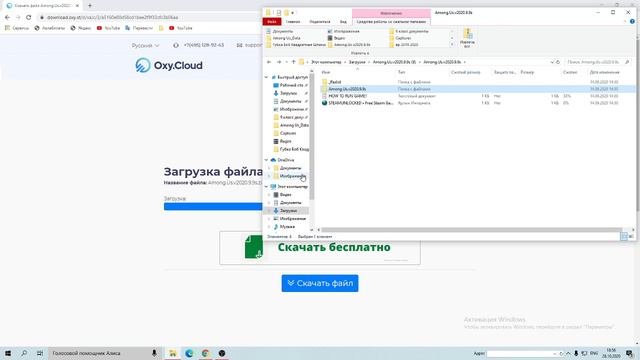Collapse the OneDrive tree node
Viewport: 640px width, 360px height.
[x=267, y=160]
